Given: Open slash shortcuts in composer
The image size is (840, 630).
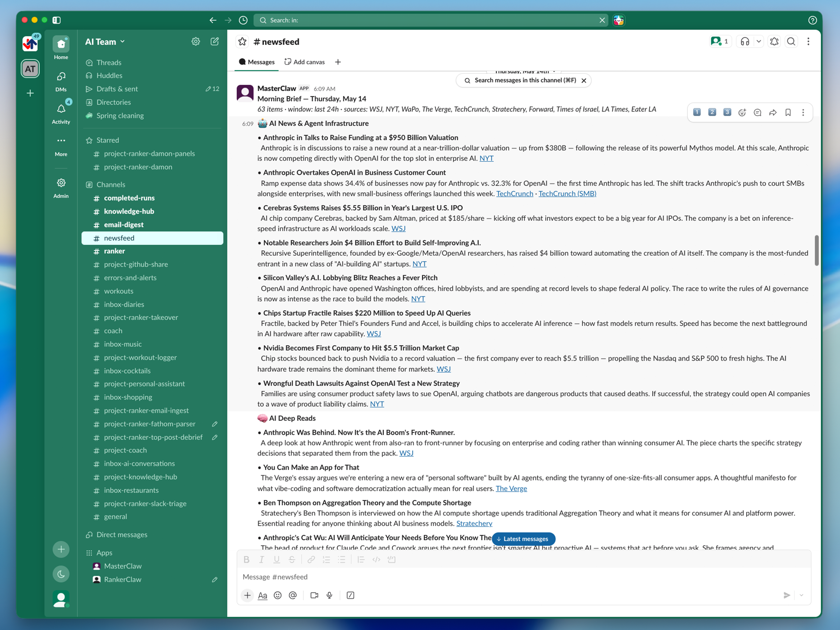Looking at the screenshot, I should (x=350, y=595).
